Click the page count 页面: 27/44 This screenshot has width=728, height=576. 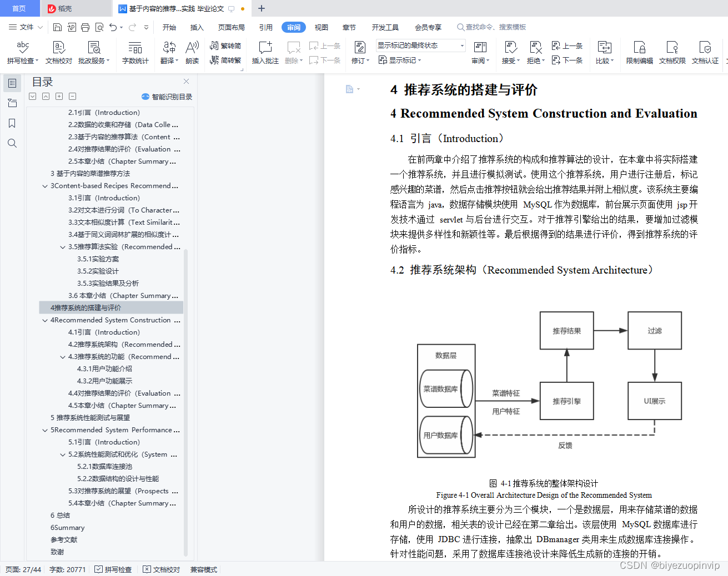23,569
